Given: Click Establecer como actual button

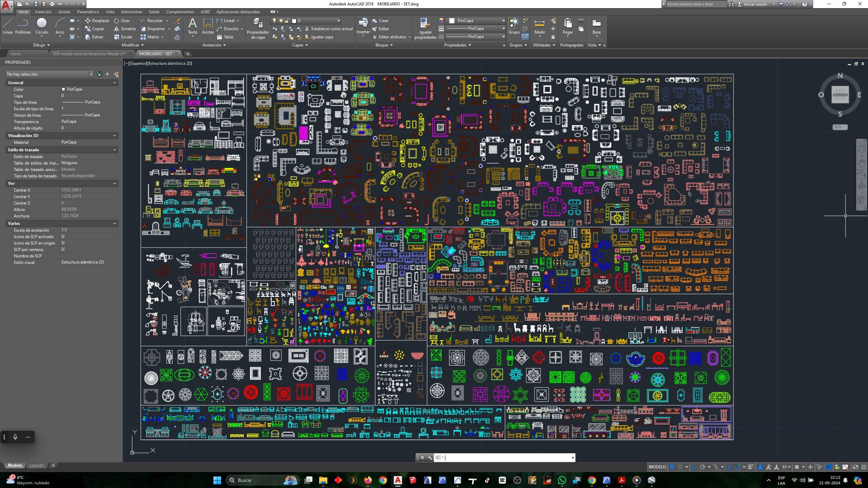Looking at the screenshot, I should (x=328, y=29).
